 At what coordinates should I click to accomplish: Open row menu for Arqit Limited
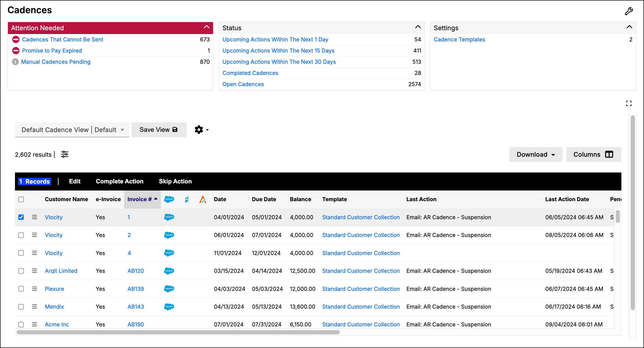35,271
